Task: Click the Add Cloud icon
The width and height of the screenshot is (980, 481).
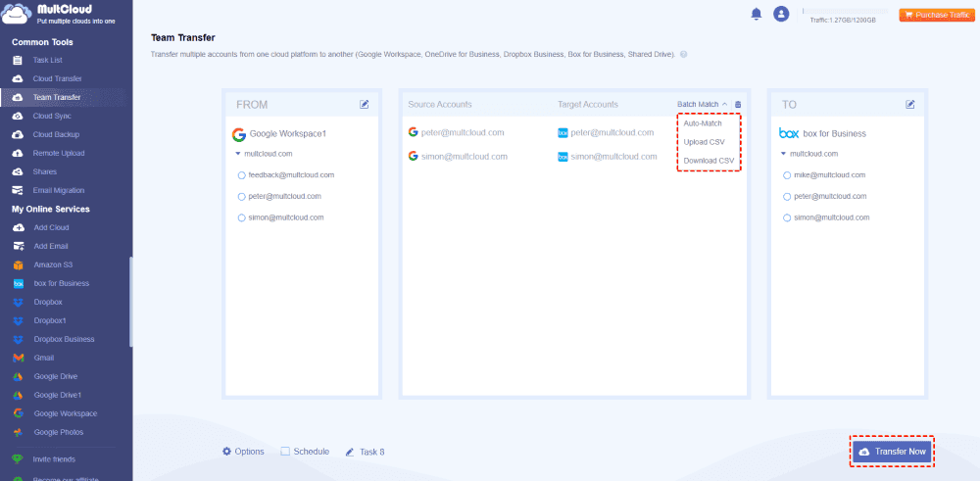Action: click(x=18, y=228)
